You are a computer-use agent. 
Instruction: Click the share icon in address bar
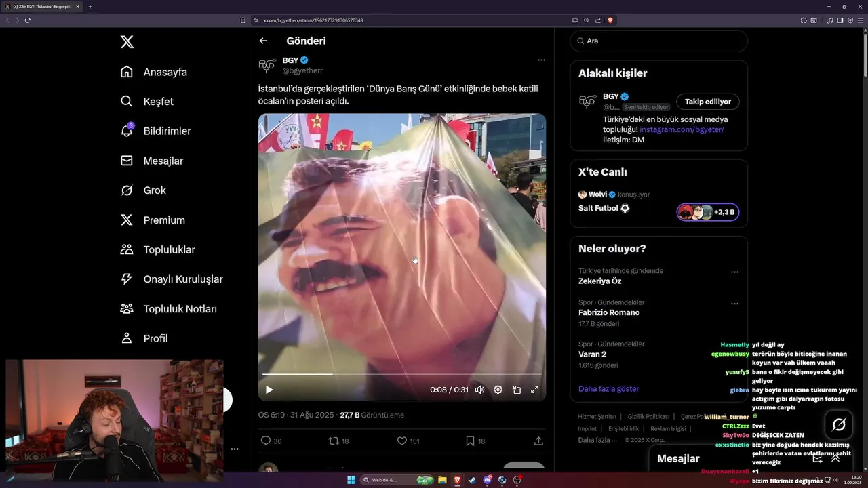(597, 20)
